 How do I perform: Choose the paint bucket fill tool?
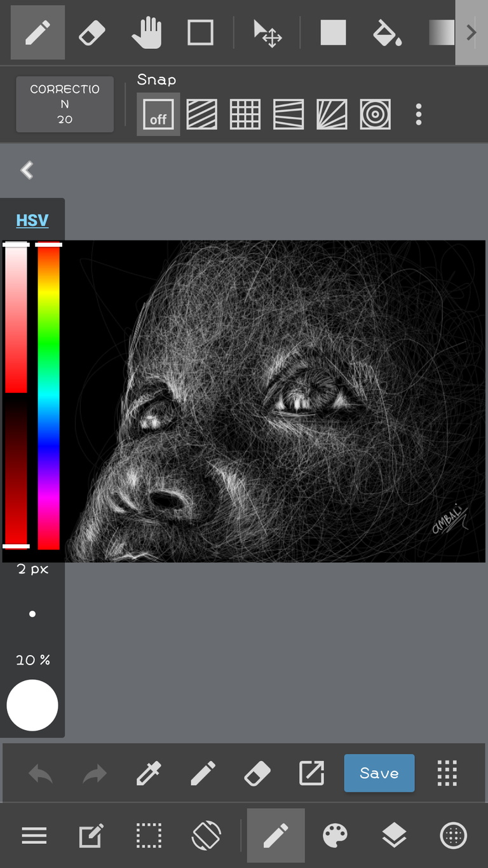[x=387, y=32]
